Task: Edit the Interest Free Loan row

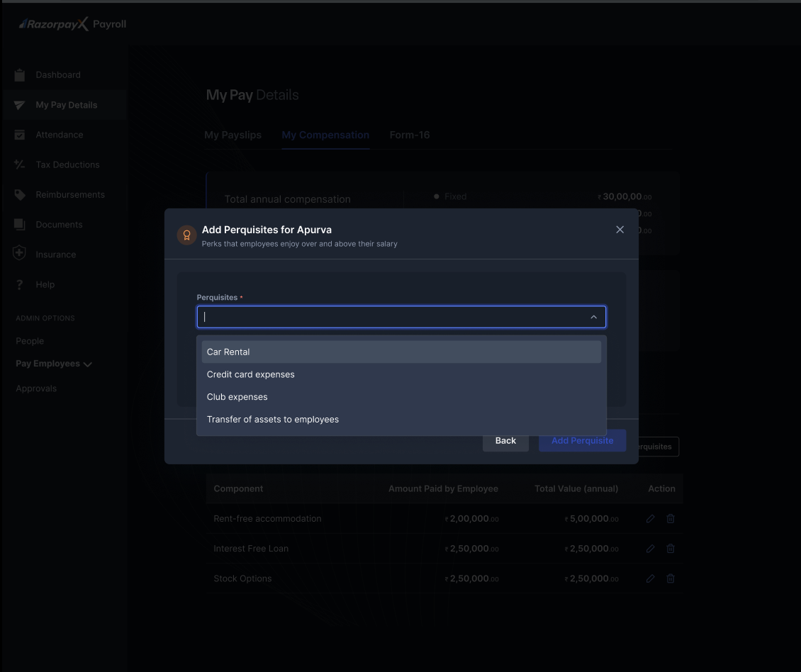Action: tap(650, 549)
